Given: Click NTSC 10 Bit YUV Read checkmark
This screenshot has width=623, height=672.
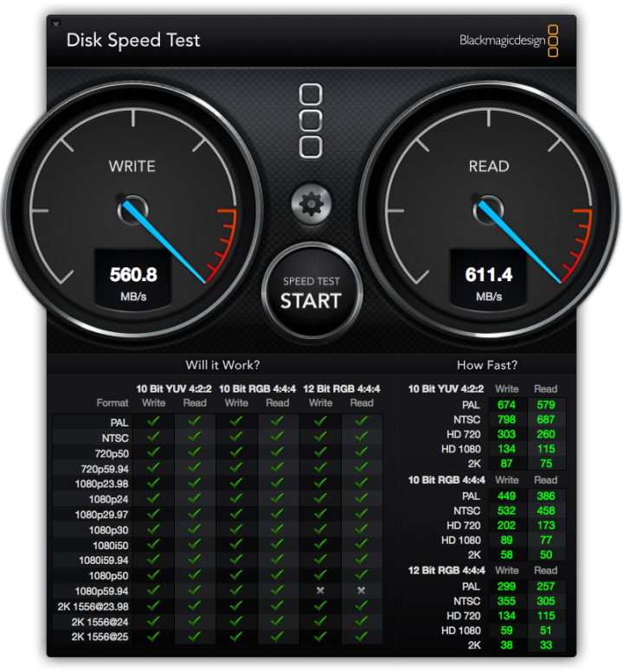Looking at the screenshot, I should (x=195, y=437).
